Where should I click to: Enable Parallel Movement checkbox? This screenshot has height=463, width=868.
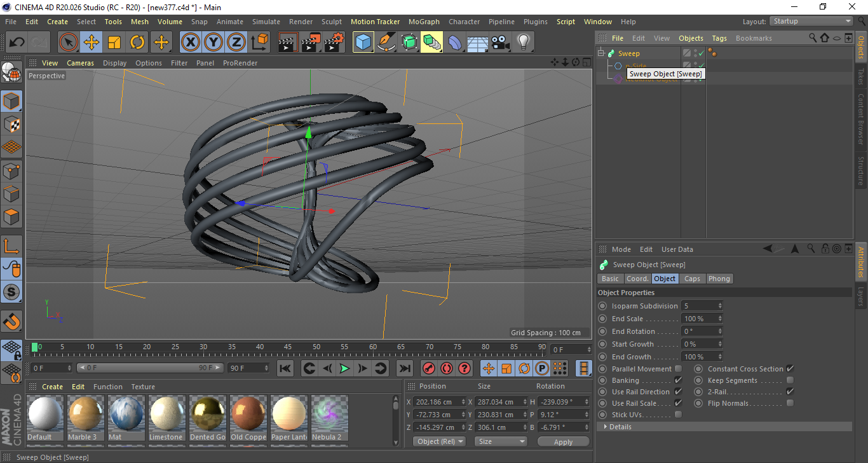tap(678, 369)
